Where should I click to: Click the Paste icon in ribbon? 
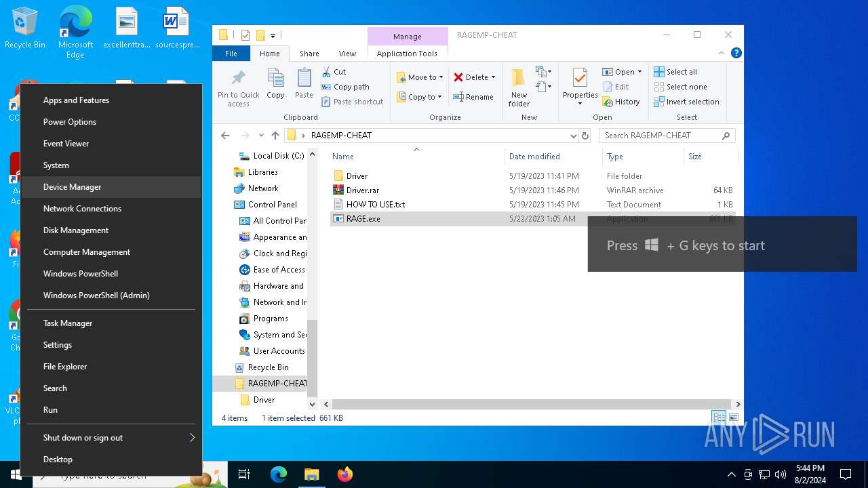304,84
